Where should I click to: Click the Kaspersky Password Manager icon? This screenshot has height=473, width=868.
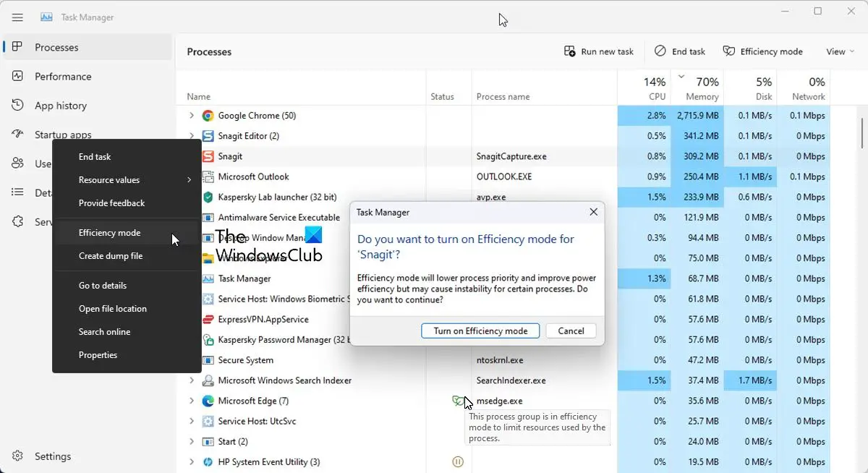(x=208, y=339)
